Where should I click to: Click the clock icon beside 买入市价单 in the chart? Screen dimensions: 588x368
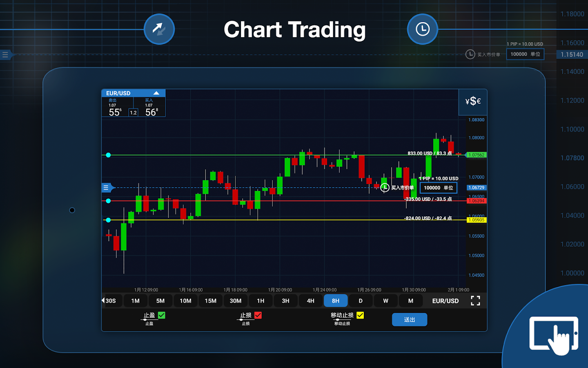(x=385, y=188)
